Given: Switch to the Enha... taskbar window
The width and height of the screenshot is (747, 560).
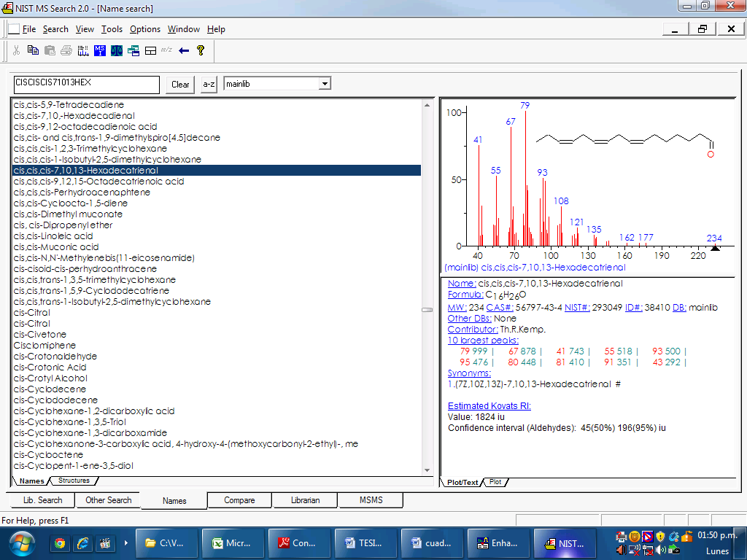Looking at the screenshot, I should tap(498, 543).
